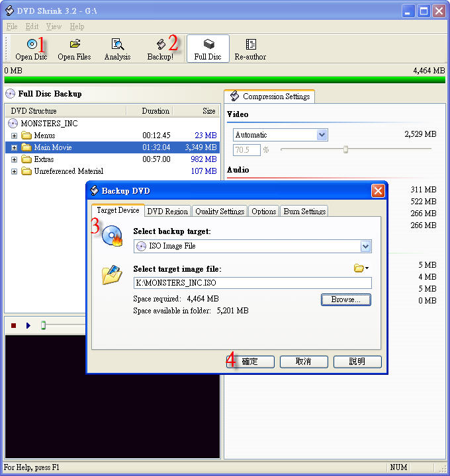
Task: Open the File menu
Action: click(12, 26)
